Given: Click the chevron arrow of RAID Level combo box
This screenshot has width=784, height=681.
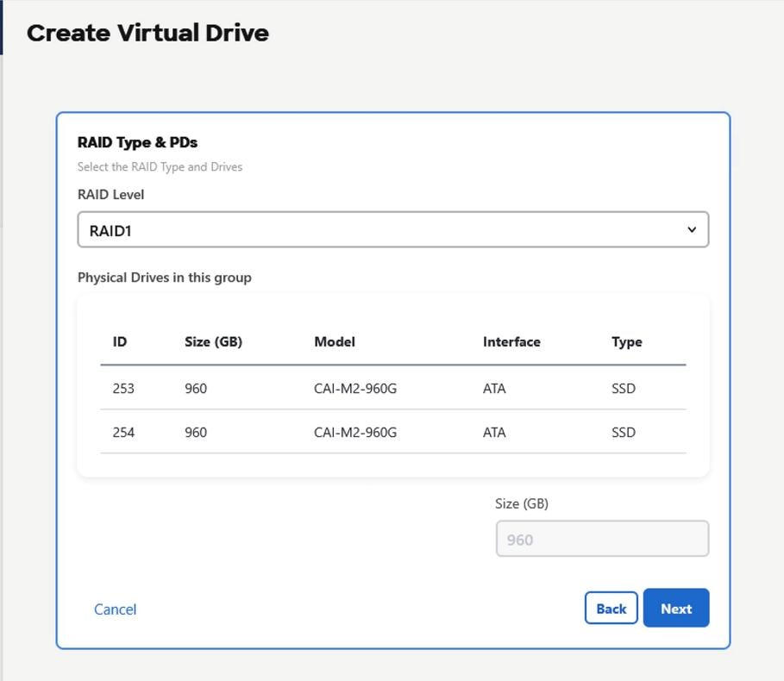Looking at the screenshot, I should coord(692,230).
